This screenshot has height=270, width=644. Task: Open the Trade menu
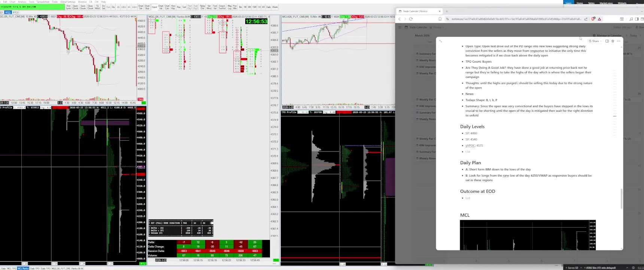click(54, 2)
